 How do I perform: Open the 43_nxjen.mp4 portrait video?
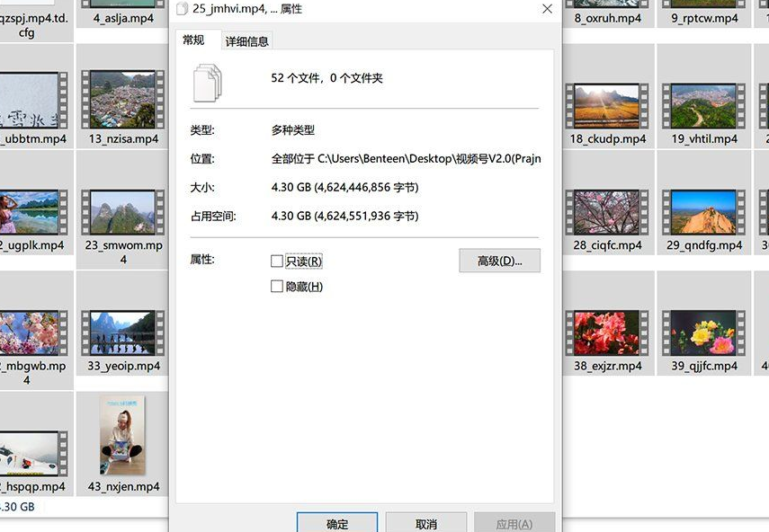click(122, 435)
